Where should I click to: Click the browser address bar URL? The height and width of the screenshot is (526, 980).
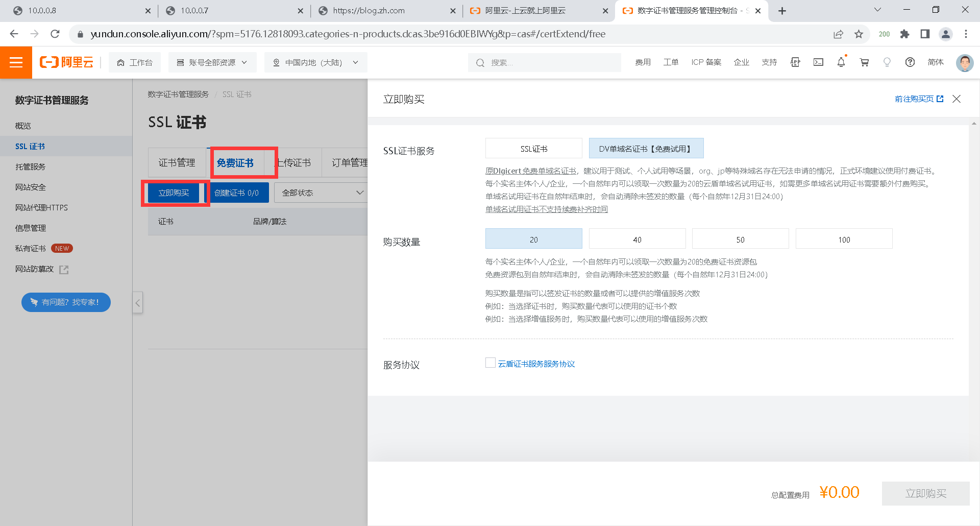[x=348, y=34]
